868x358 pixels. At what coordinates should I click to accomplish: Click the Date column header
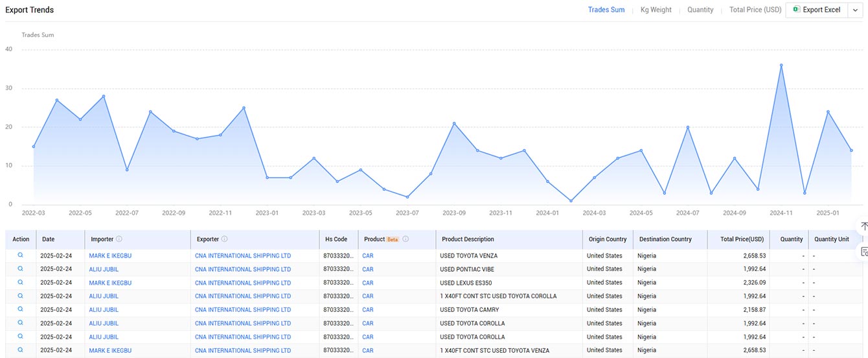[x=49, y=239]
